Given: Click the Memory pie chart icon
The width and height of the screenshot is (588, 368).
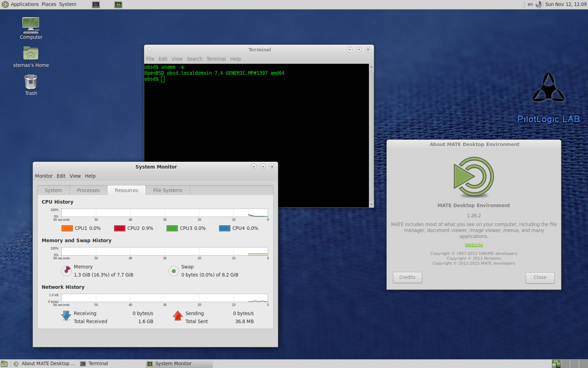Looking at the screenshot, I should click(x=66, y=271).
